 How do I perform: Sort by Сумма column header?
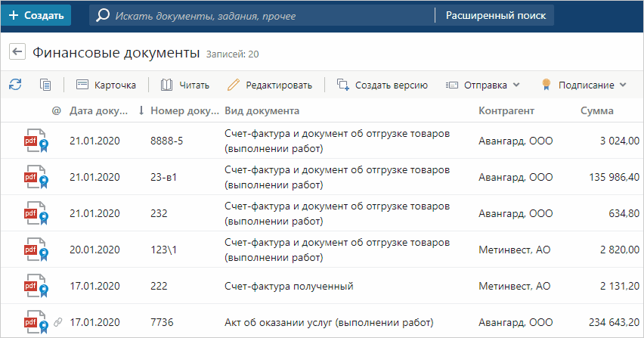596,111
